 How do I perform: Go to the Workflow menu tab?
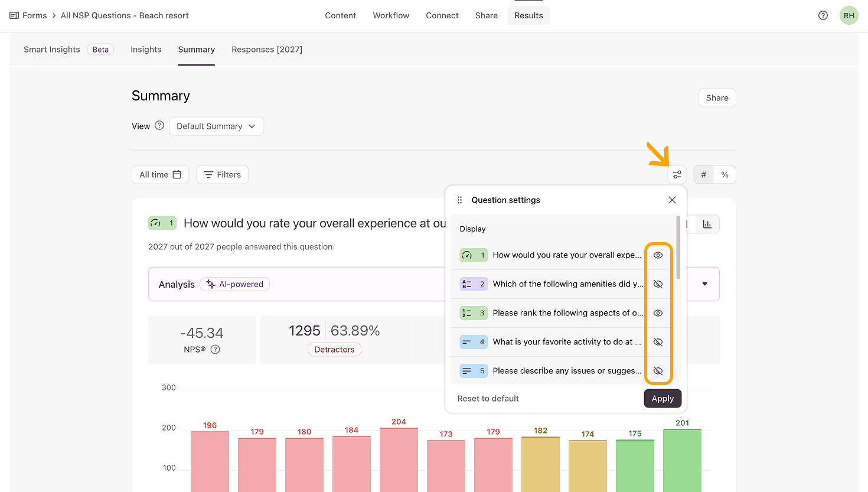pyautogui.click(x=390, y=15)
